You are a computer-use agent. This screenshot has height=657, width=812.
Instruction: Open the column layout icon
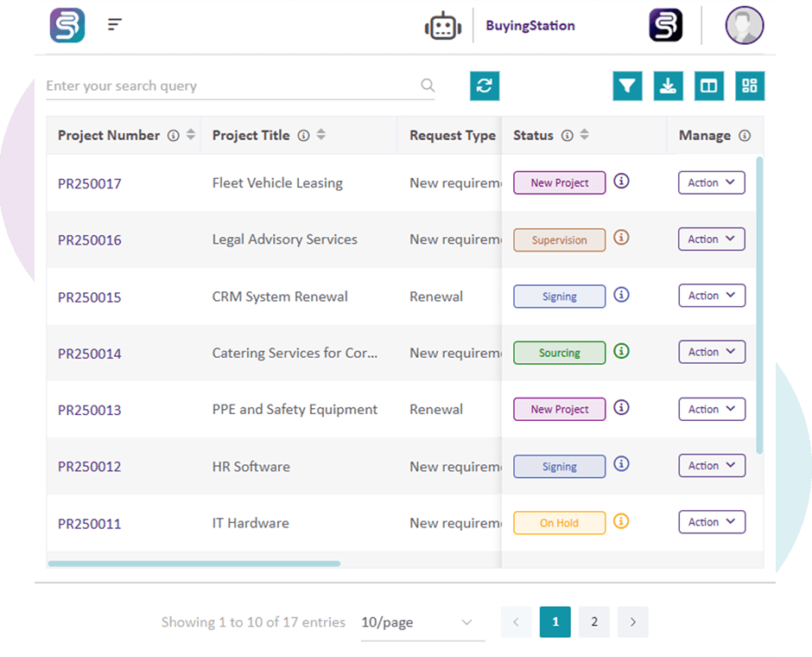709,86
